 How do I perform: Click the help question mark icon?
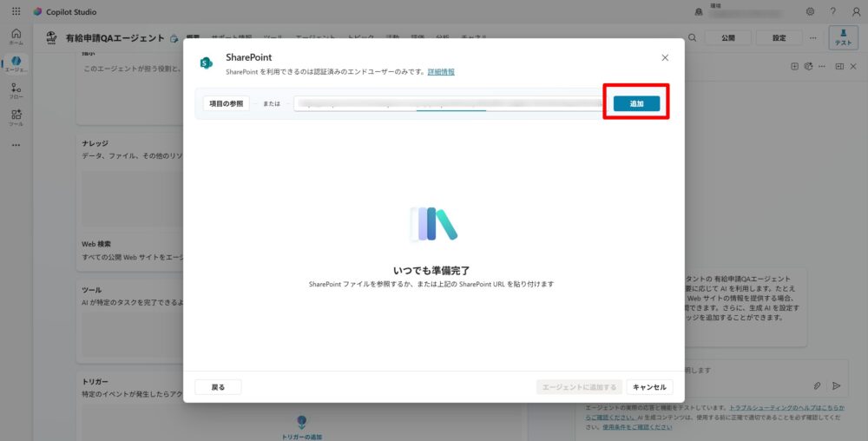pyautogui.click(x=832, y=11)
